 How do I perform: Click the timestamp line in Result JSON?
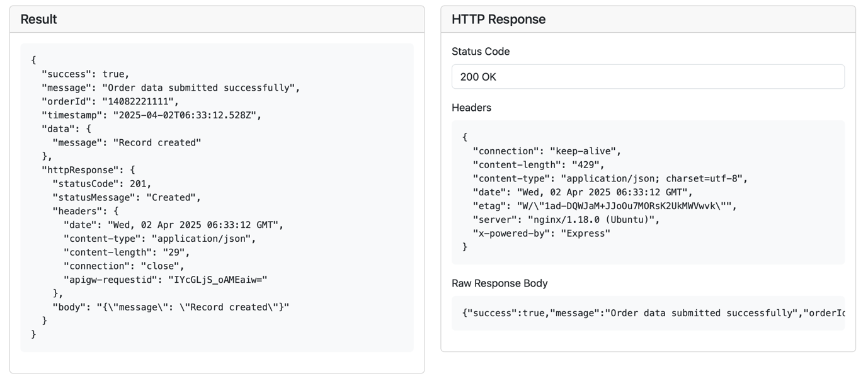click(x=151, y=115)
